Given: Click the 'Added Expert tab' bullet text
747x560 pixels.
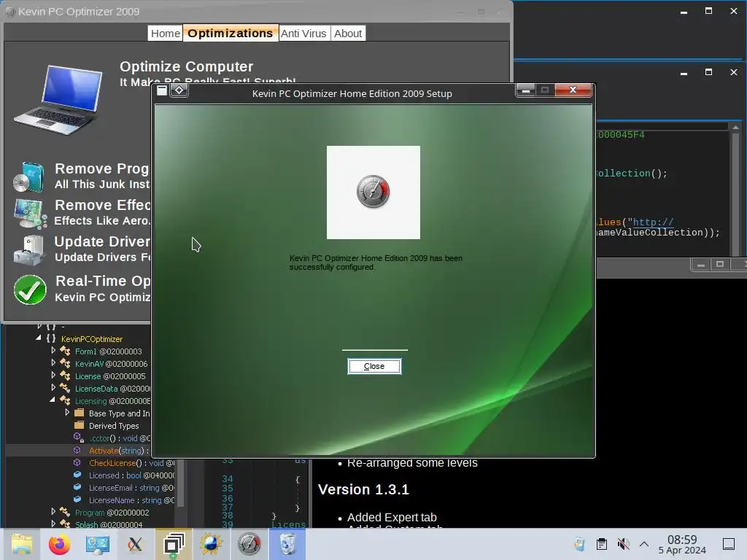Looking at the screenshot, I should pyautogui.click(x=392, y=517).
